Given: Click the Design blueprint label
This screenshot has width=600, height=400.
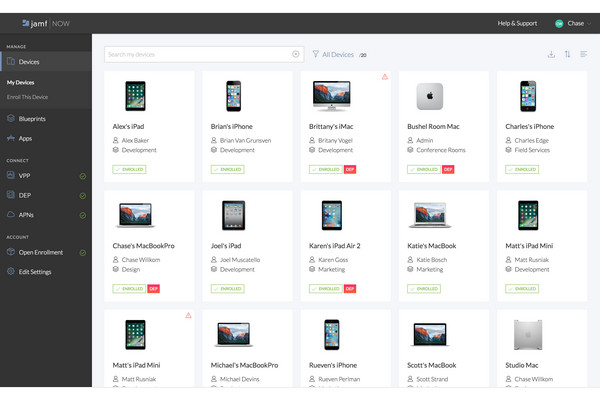Looking at the screenshot, I should [x=131, y=269].
